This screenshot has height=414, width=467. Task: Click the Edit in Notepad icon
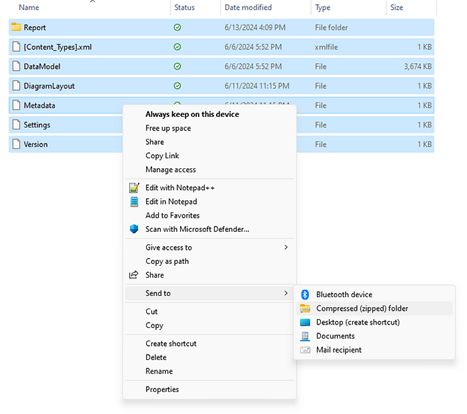[x=134, y=202]
